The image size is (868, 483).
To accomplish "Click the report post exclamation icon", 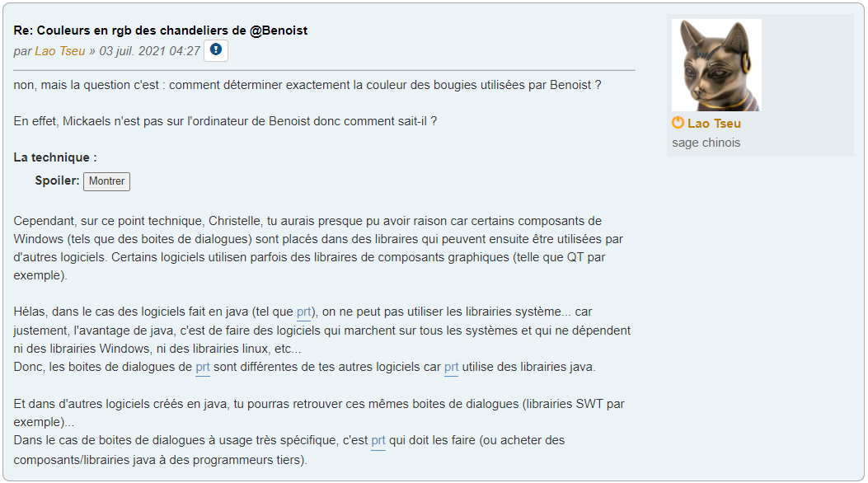I will pos(216,50).
